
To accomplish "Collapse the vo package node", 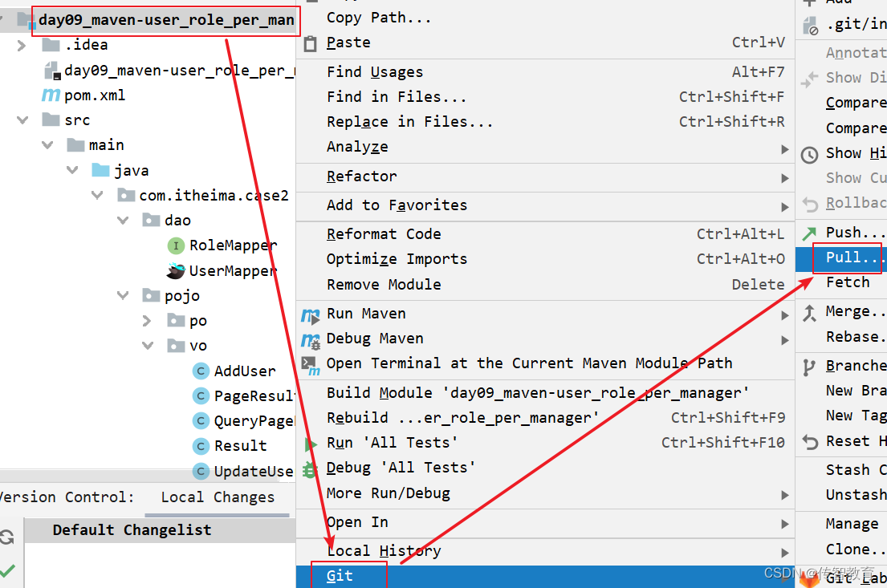I will click(148, 346).
